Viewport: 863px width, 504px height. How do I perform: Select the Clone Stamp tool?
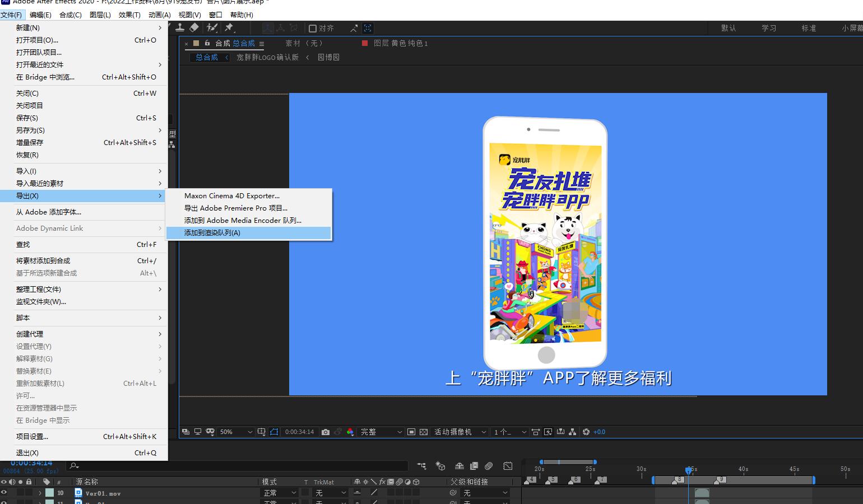180,27
